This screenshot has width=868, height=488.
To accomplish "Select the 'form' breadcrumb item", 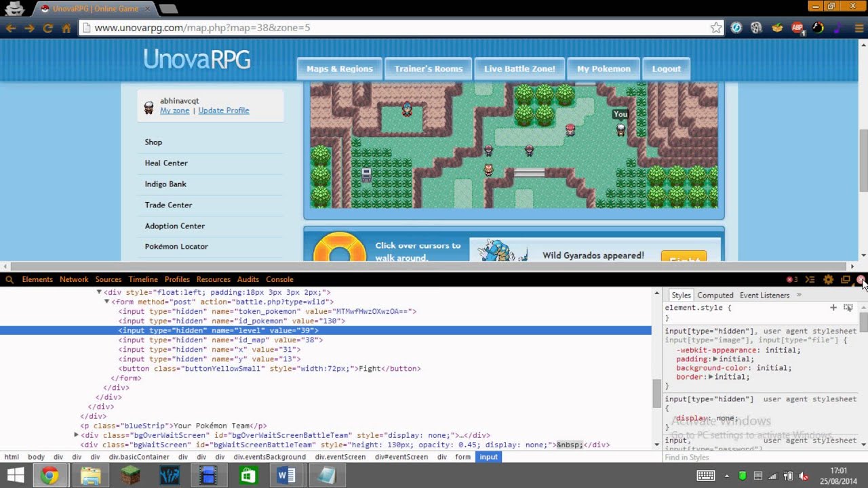I will point(463,457).
